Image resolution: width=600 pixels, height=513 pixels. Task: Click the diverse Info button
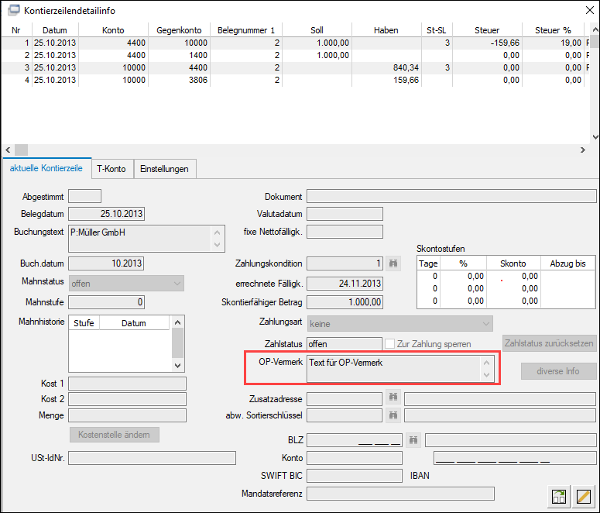click(558, 371)
